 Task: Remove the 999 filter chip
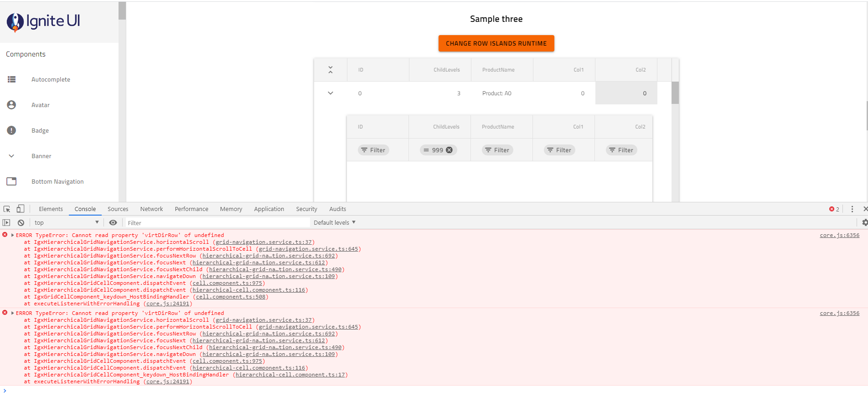coord(449,149)
